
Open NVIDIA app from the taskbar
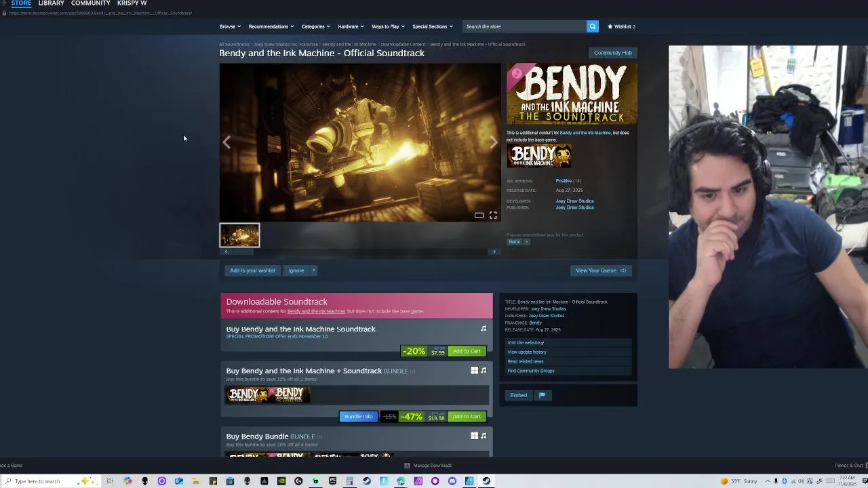(281, 481)
